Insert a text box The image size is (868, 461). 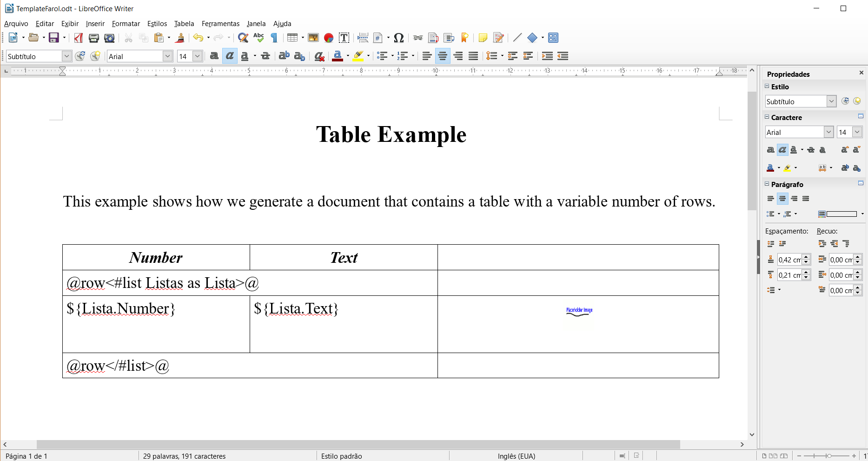point(344,38)
